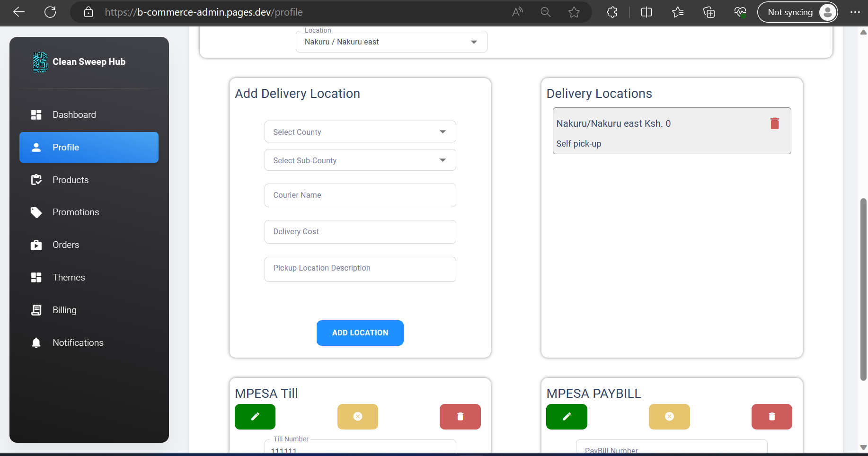Expand the Select Sub-County dropdown
Viewport: 868px width, 456px height.
coord(360,160)
